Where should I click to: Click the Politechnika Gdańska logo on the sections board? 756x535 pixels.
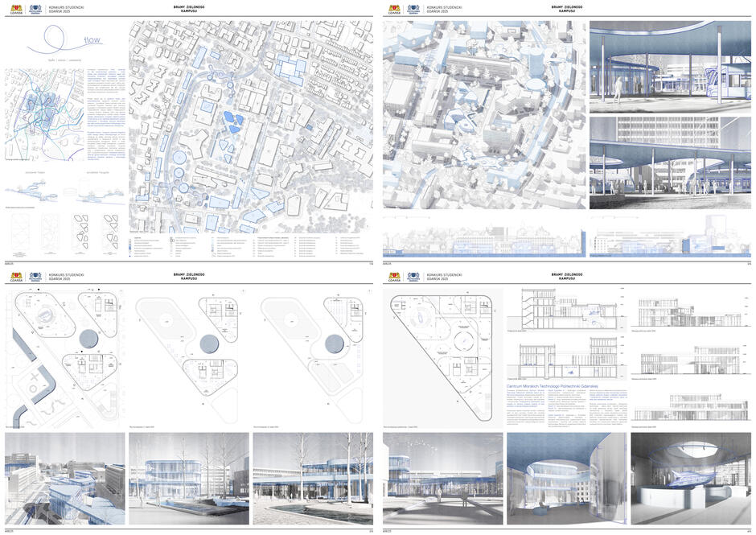[413, 277]
